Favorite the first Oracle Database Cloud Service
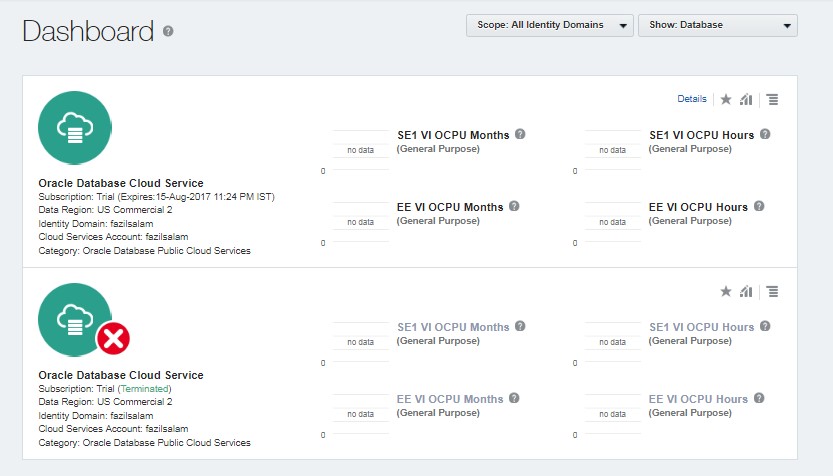The height and width of the screenshot is (476, 833). [x=726, y=99]
